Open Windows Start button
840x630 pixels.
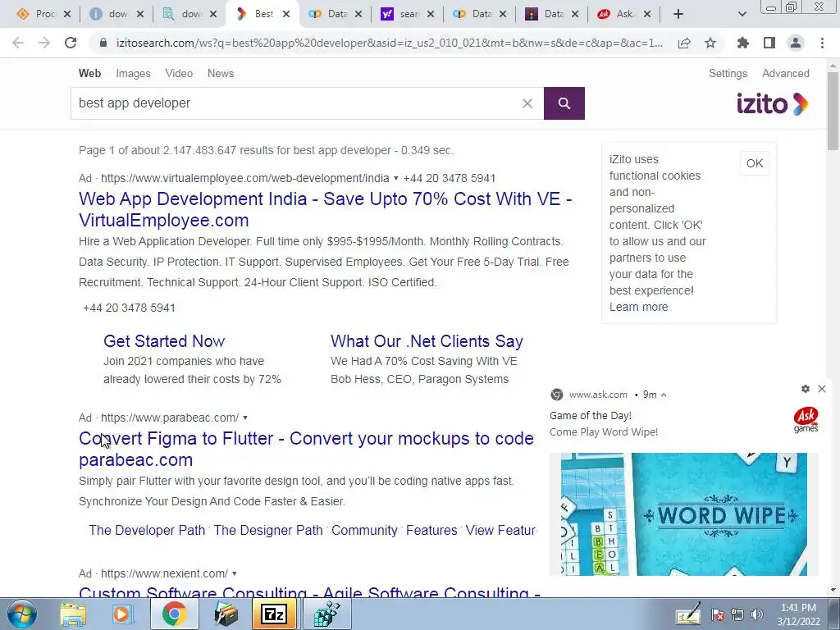click(x=21, y=614)
